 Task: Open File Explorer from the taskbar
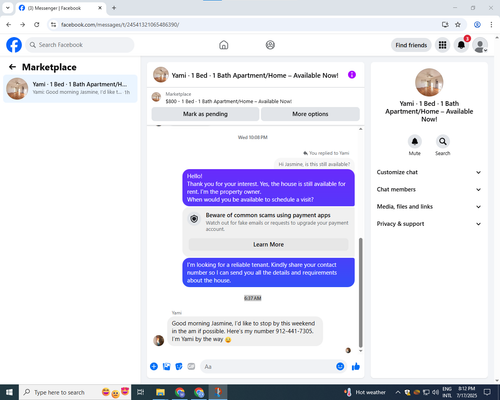pyautogui.click(x=160, y=392)
